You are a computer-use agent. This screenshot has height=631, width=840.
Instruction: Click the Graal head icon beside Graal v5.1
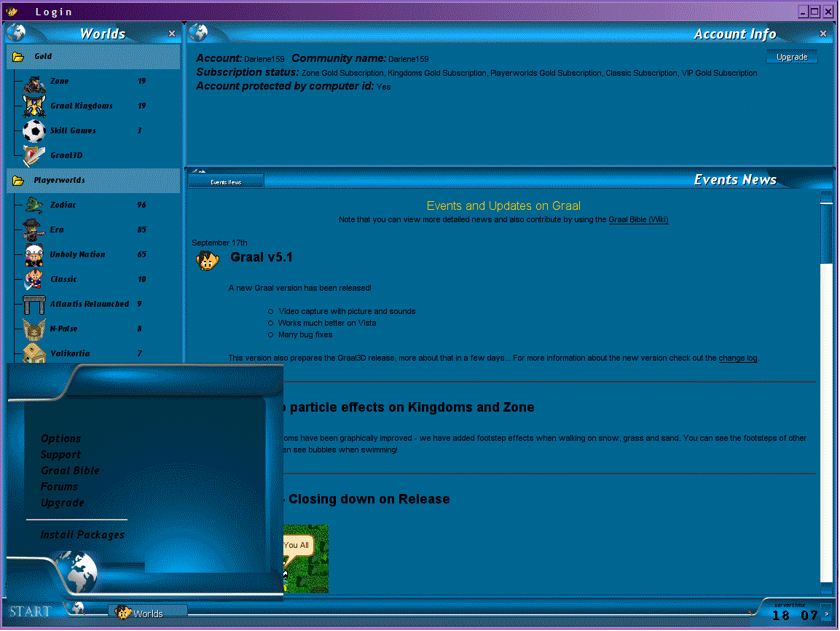[208, 261]
